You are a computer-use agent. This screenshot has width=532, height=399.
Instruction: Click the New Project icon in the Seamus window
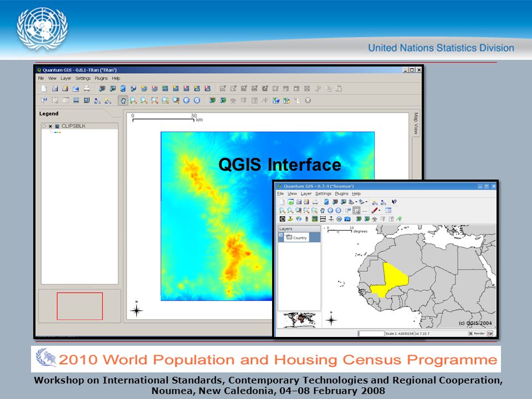point(282,202)
